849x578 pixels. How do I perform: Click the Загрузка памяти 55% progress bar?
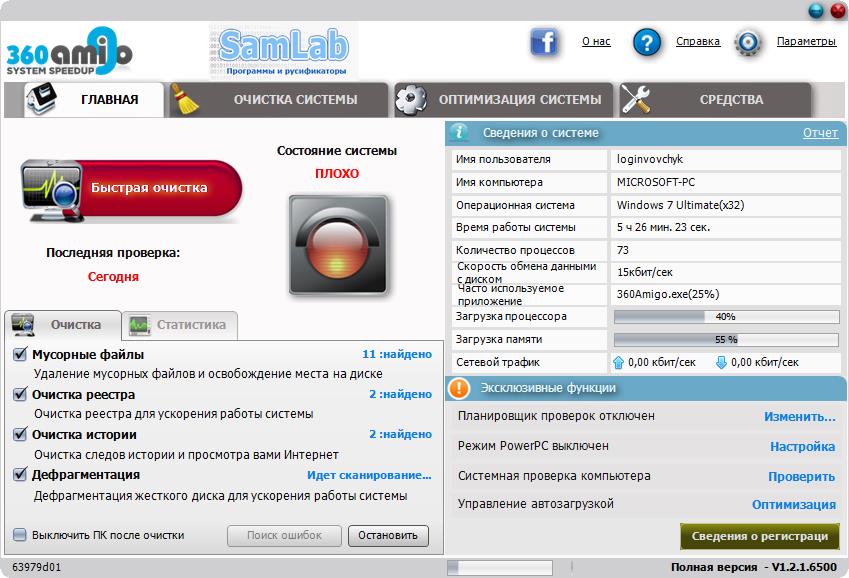pyautogui.click(x=727, y=340)
